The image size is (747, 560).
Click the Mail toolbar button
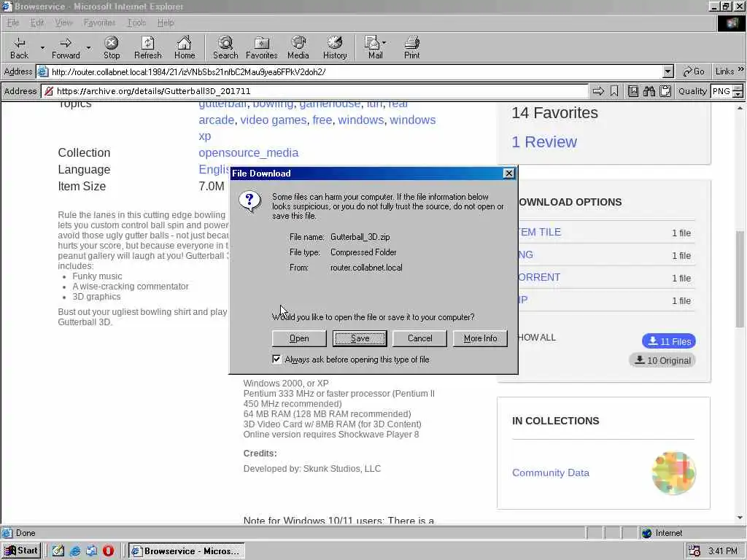tap(374, 47)
